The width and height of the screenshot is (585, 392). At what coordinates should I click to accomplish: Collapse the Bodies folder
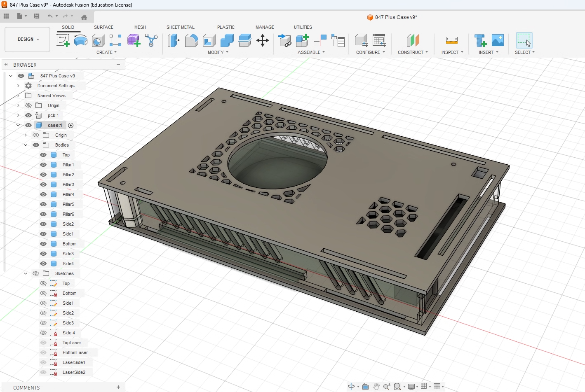click(x=26, y=145)
